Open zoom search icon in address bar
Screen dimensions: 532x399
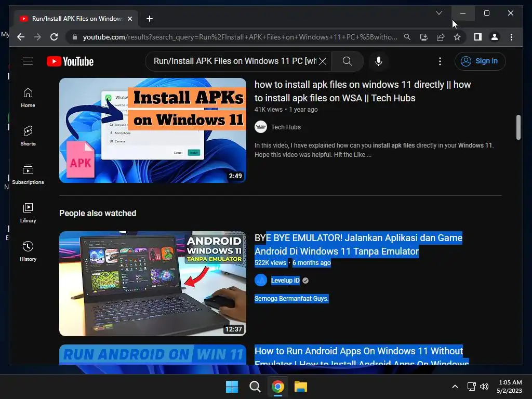point(407,37)
